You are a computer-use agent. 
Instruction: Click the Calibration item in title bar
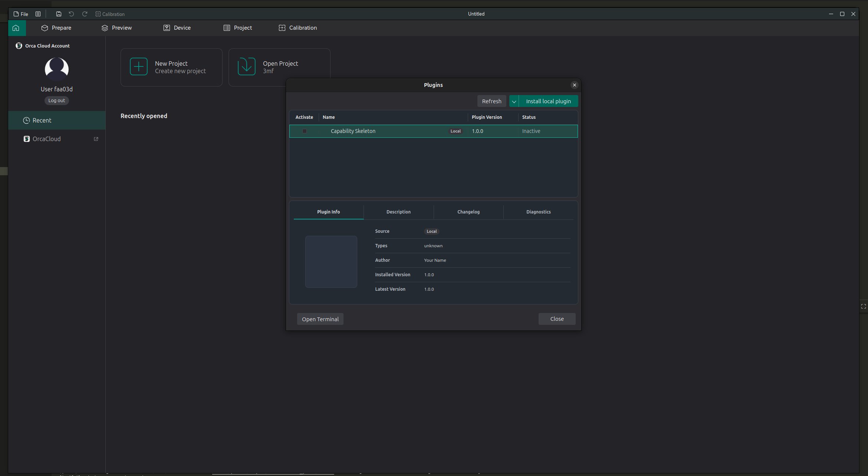(110, 14)
